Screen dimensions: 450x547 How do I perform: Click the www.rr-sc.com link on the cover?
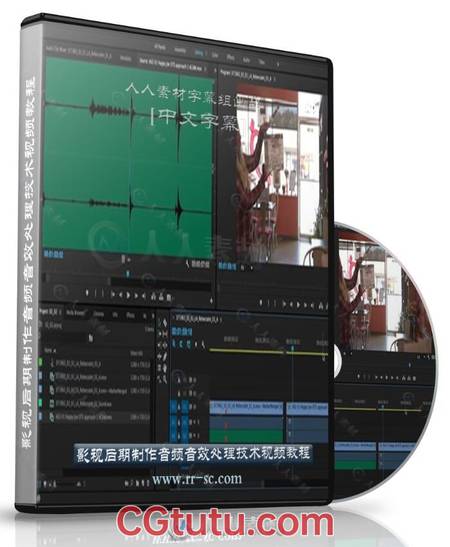[x=197, y=479]
